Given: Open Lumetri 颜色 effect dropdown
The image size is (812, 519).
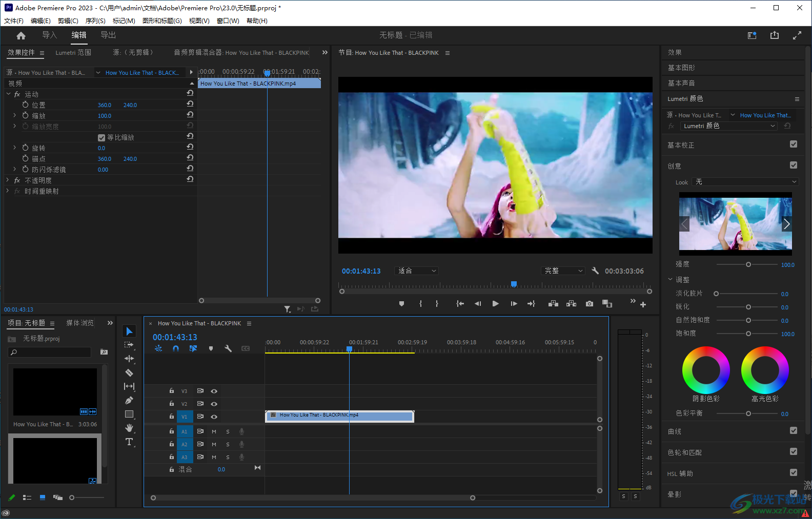Looking at the screenshot, I should 729,126.
